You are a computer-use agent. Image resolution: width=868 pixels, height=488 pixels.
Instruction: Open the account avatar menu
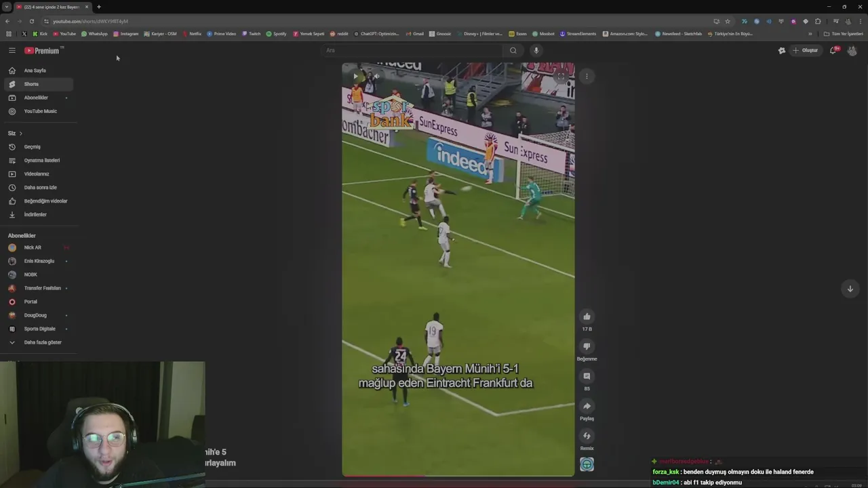pos(852,51)
